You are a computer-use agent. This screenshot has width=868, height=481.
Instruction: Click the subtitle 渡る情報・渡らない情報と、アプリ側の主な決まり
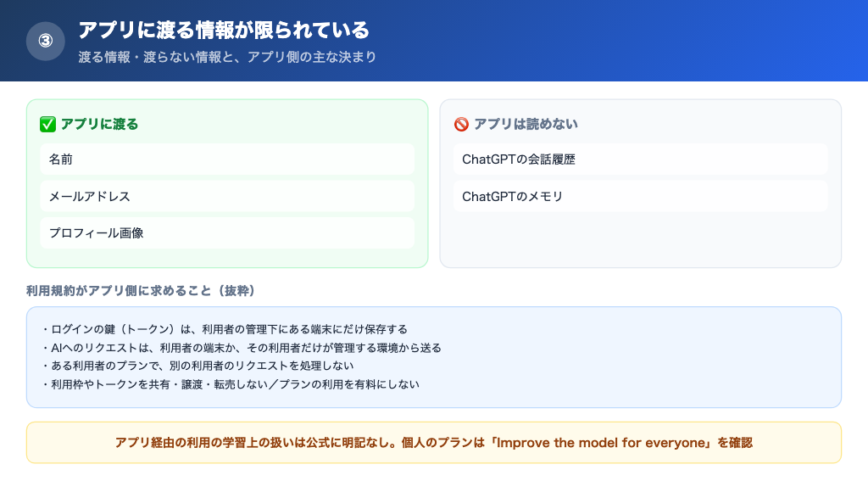point(227,57)
